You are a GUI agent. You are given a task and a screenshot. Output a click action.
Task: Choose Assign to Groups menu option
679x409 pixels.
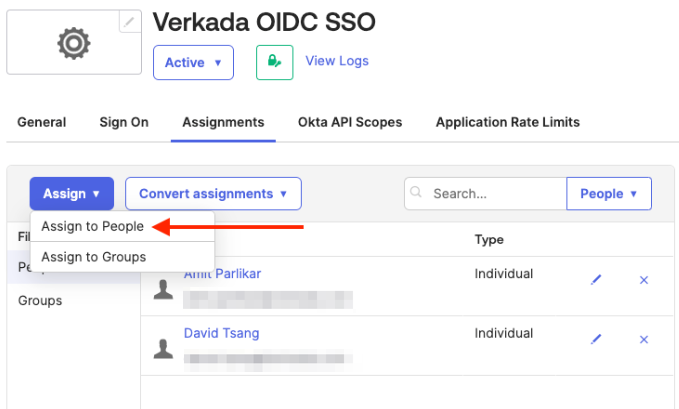93,257
